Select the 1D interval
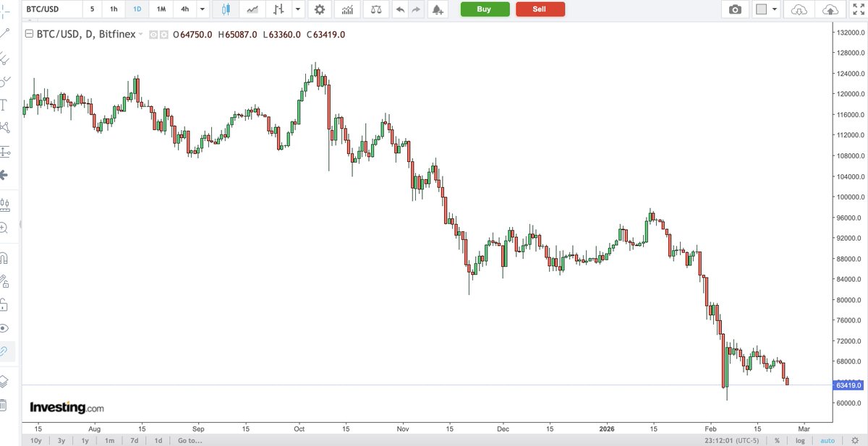 [137, 9]
